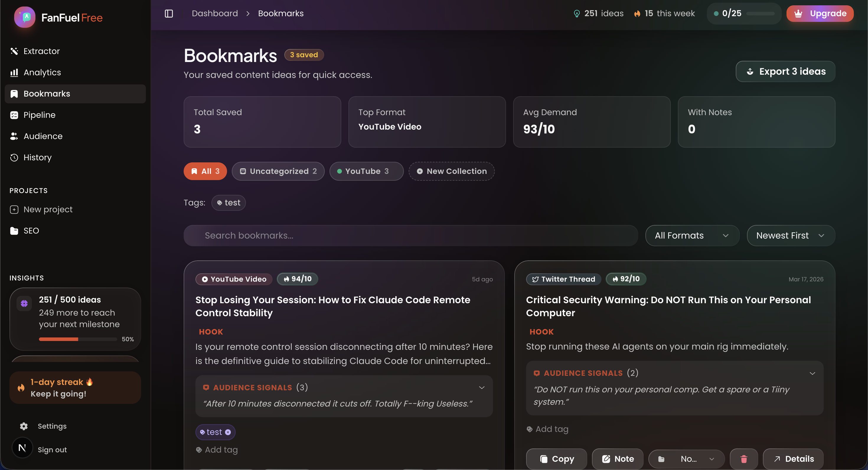Image resolution: width=868 pixels, height=470 pixels.
Task: Open Settings gear in sidebar
Action: [x=24, y=426]
